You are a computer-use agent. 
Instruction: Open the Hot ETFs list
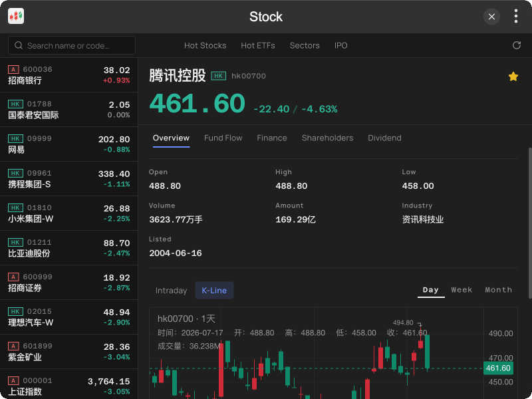point(258,45)
